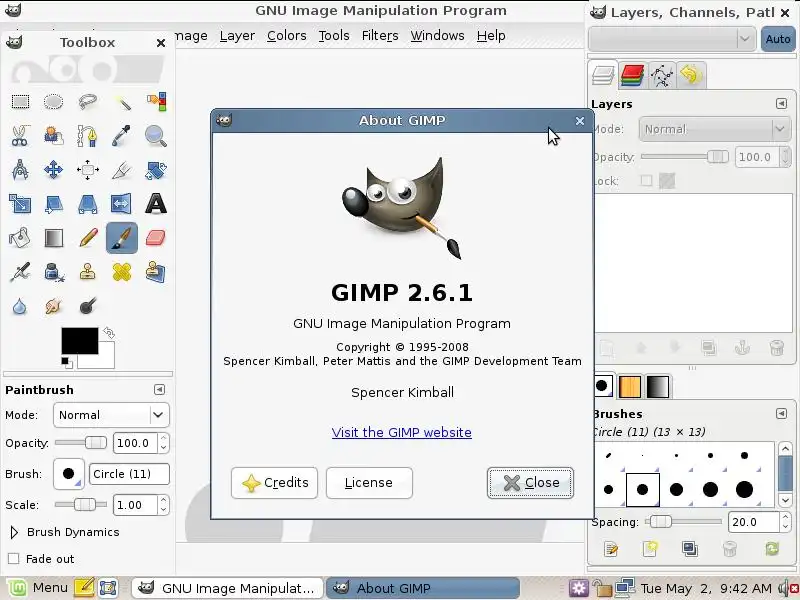The image size is (800, 600).
Task: Select the Zoom magnifier tool
Action: 156,136
